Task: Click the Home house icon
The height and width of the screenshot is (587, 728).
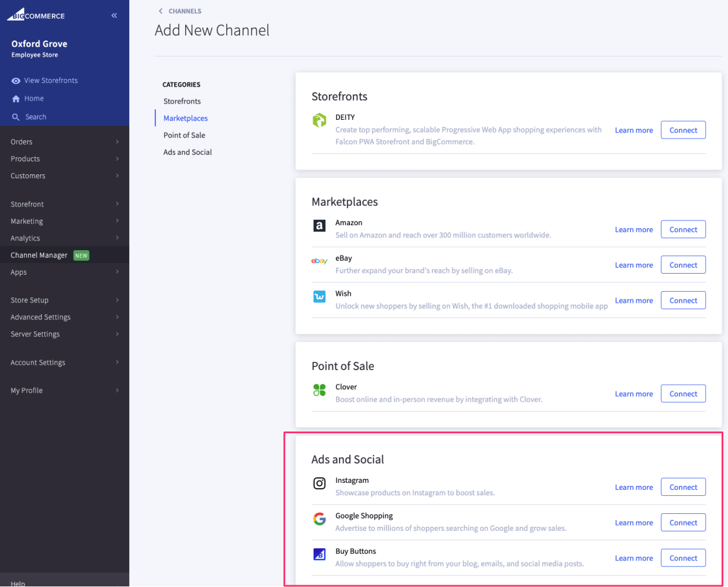Action: coord(16,99)
